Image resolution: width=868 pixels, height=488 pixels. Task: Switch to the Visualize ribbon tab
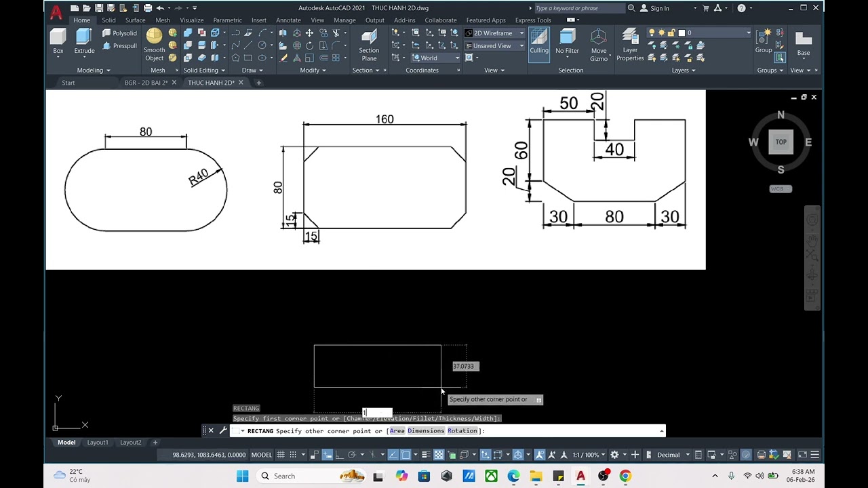click(x=192, y=20)
